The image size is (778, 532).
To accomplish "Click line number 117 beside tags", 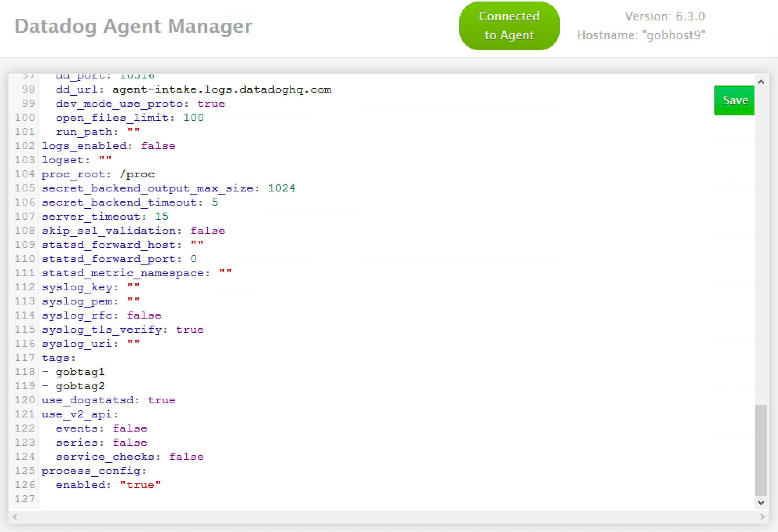I will coord(24,357).
